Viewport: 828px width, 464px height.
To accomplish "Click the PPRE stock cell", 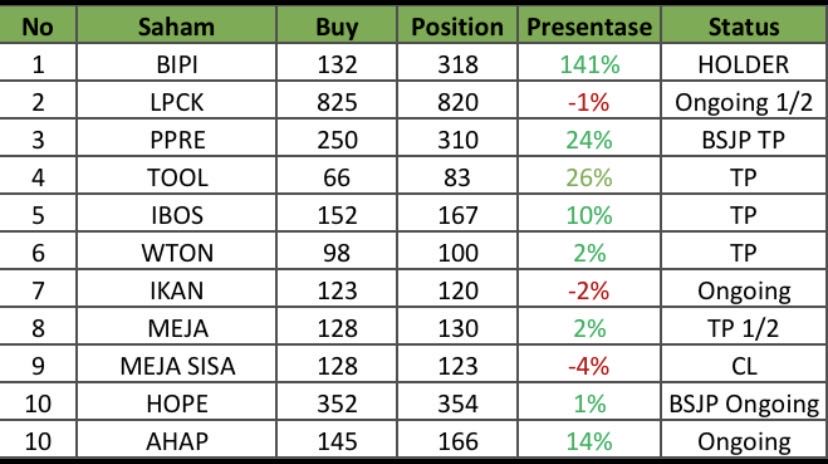I will (176, 141).
